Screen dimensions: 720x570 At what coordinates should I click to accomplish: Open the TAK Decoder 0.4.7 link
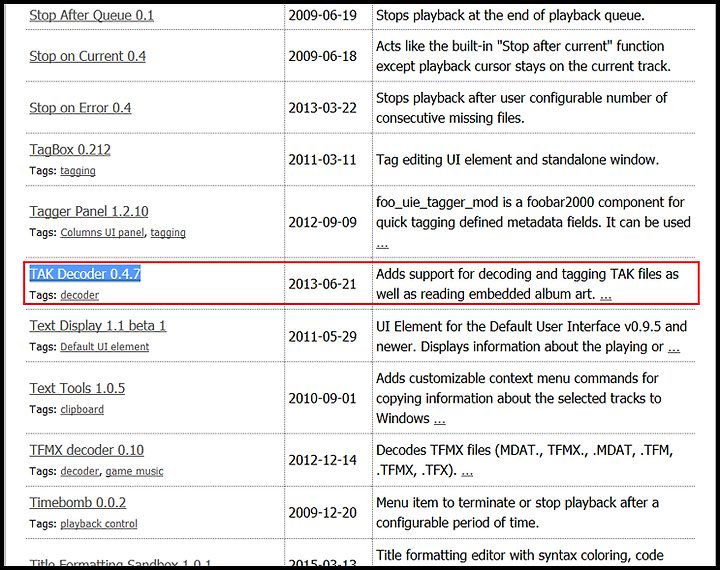coord(85,274)
